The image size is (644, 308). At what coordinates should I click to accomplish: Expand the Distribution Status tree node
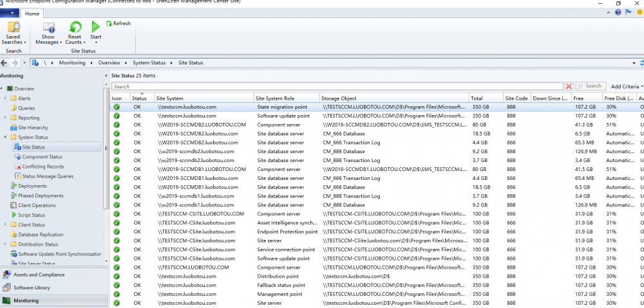pyautogui.click(x=5, y=244)
